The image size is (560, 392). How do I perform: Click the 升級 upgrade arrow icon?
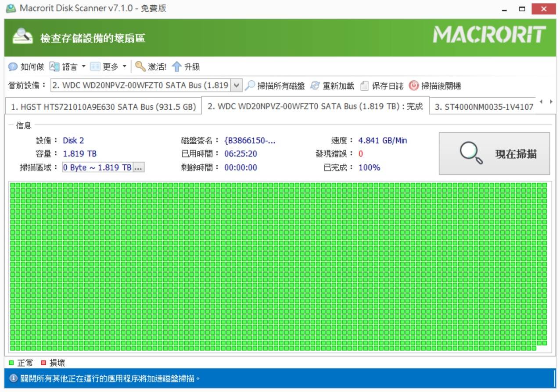[x=176, y=67]
